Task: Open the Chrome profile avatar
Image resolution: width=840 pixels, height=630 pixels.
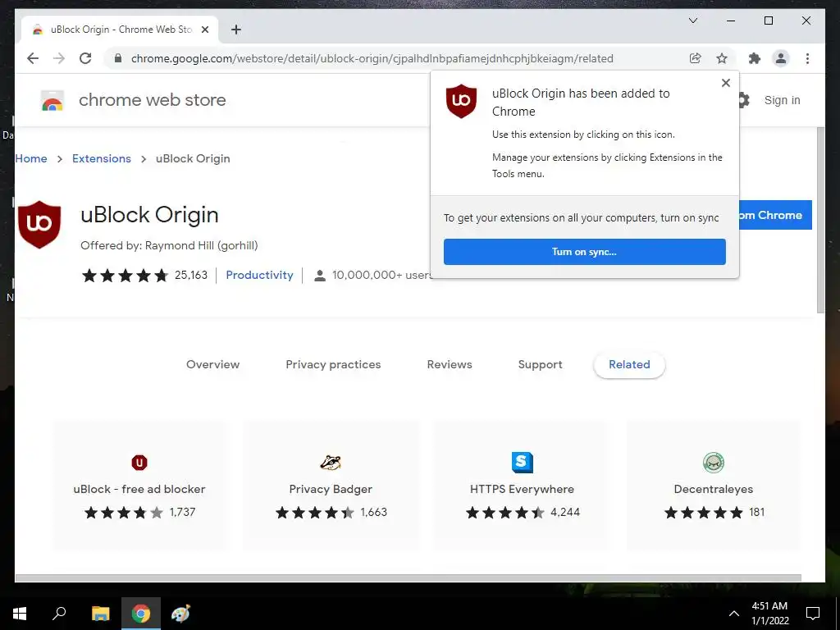Action: [x=781, y=58]
